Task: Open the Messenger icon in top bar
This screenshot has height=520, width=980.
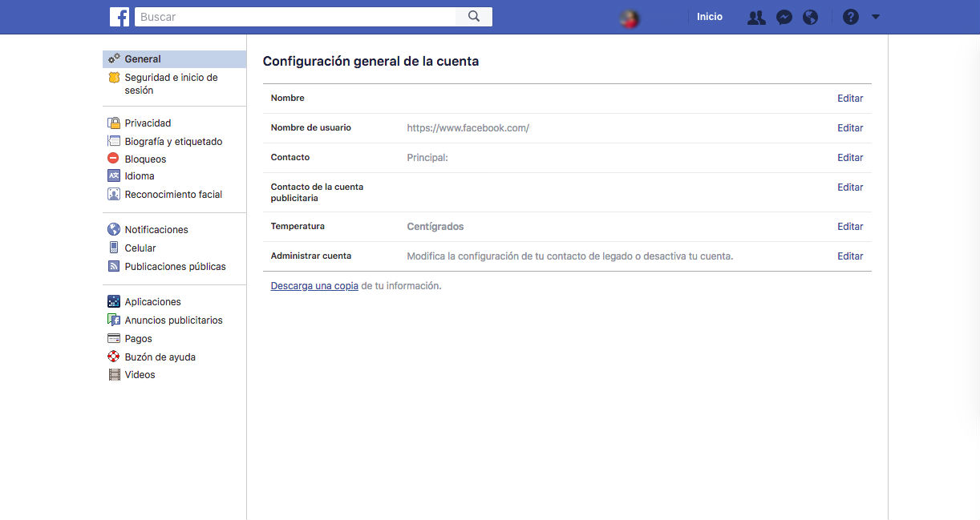Action: pyautogui.click(x=784, y=17)
